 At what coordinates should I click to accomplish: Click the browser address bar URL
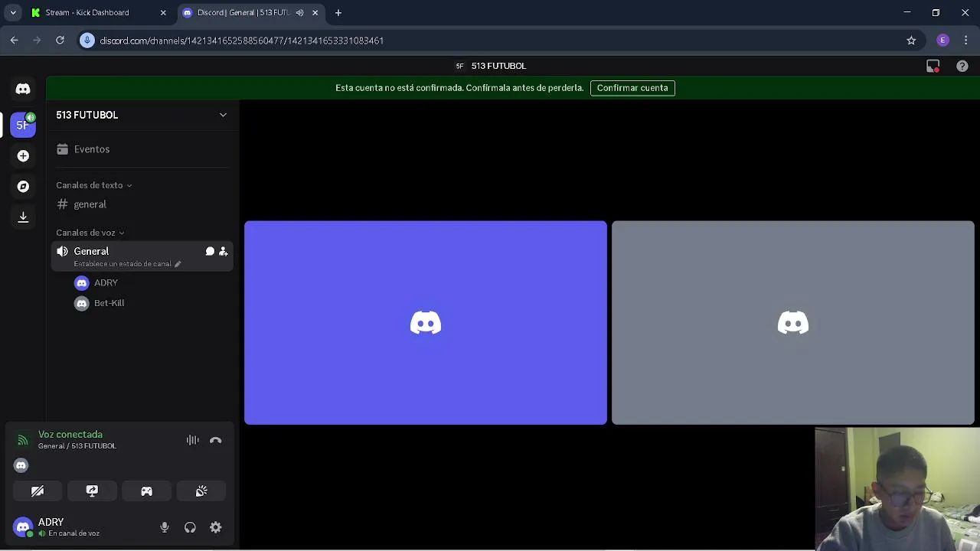241,41
